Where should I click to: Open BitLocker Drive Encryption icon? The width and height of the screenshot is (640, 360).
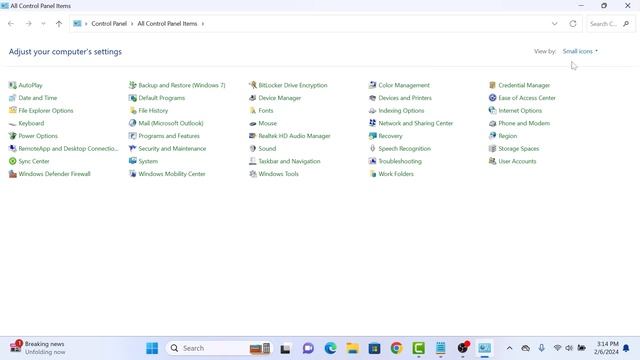click(253, 85)
